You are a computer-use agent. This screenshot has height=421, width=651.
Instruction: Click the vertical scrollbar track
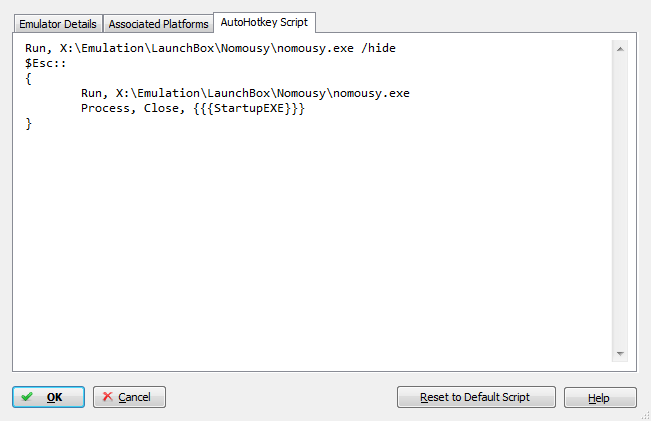tap(620, 201)
